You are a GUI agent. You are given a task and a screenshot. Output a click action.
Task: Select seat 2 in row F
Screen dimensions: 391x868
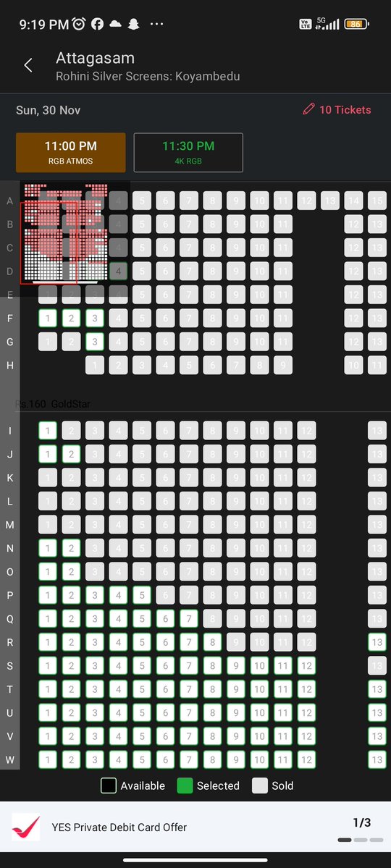coord(71,318)
